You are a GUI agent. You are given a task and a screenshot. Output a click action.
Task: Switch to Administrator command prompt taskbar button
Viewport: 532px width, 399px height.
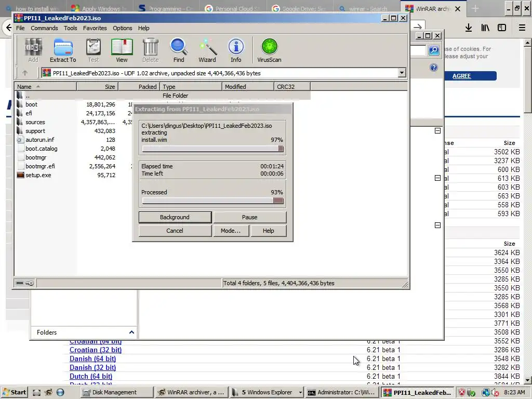342,393
